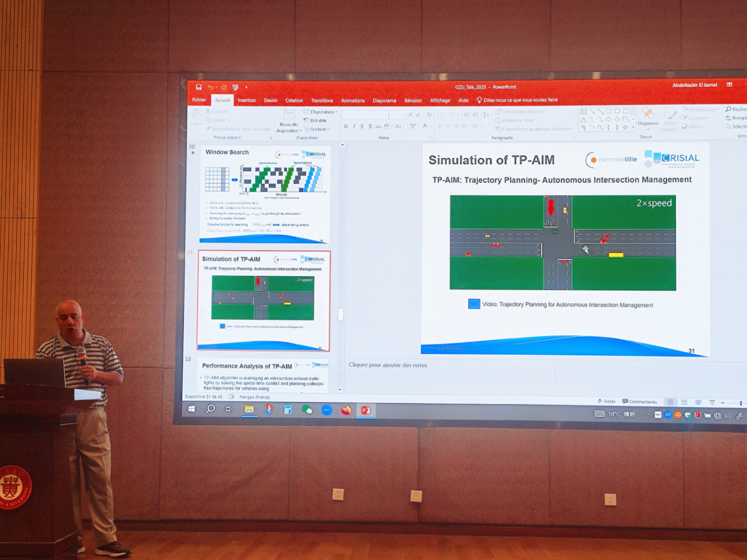Open File Explorer from the taskbar
The width and height of the screenshot is (747, 560).
[249, 409]
